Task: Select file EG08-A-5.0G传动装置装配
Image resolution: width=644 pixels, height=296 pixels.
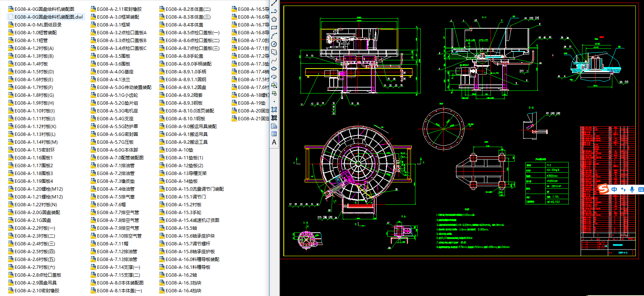Action: (121, 87)
